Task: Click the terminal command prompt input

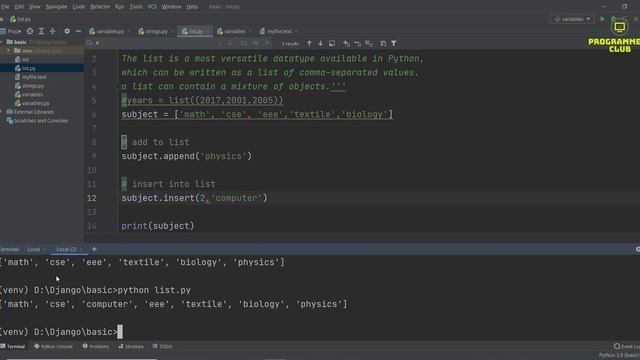Action: point(120,332)
